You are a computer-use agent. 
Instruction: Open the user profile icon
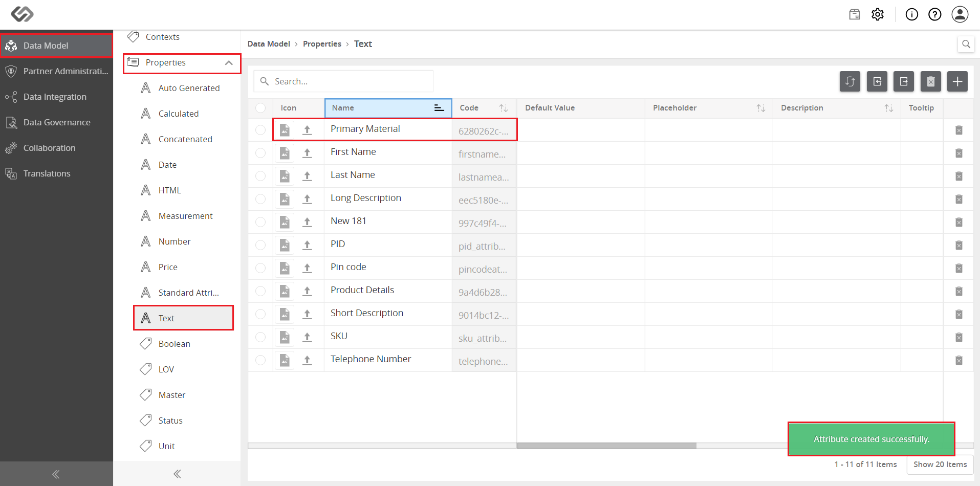[x=960, y=14]
